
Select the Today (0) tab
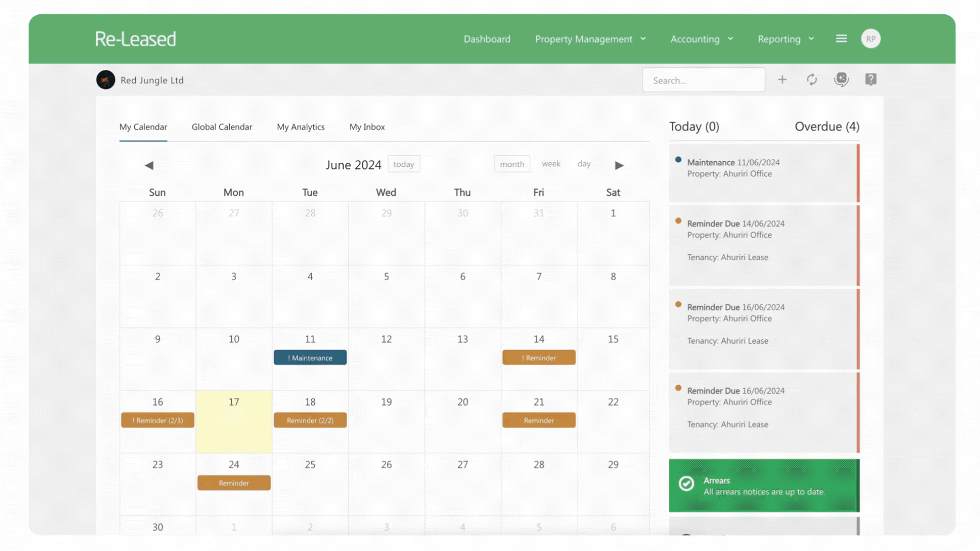click(x=694, y=127)
